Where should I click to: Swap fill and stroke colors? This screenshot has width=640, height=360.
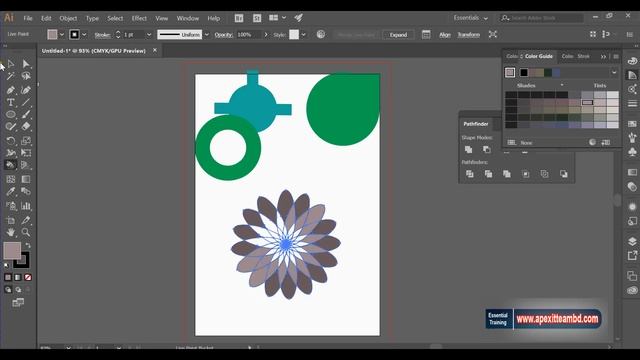(x=28, y=245)
